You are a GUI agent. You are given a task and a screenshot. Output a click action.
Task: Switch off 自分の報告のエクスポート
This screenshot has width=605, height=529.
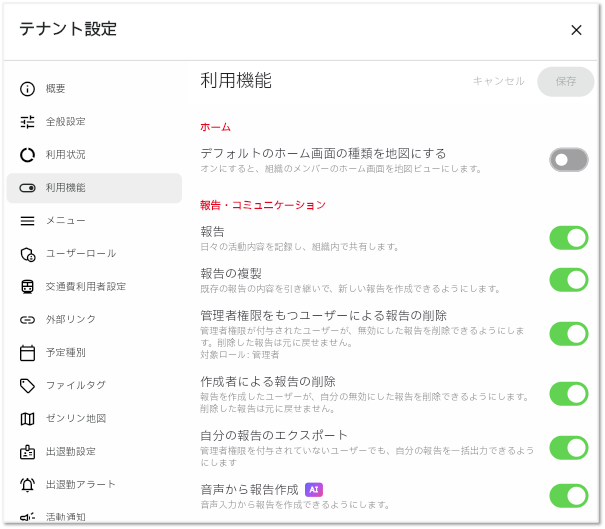pyautogui.click(x=569, y=448)
